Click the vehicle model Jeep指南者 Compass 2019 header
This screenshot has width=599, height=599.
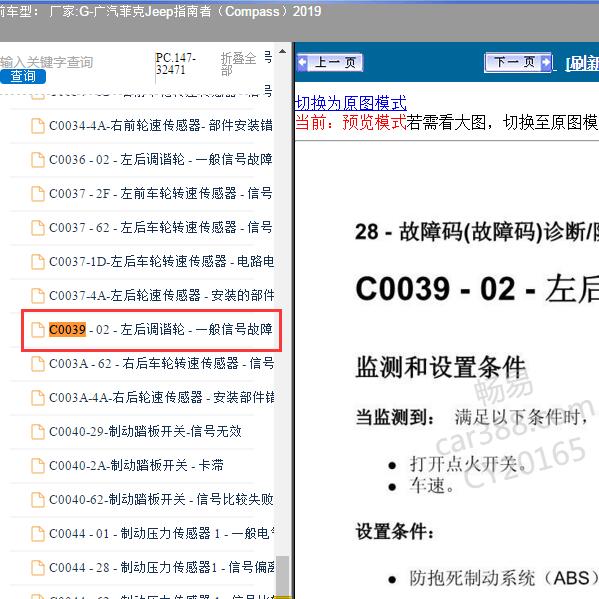coord(160,11)
